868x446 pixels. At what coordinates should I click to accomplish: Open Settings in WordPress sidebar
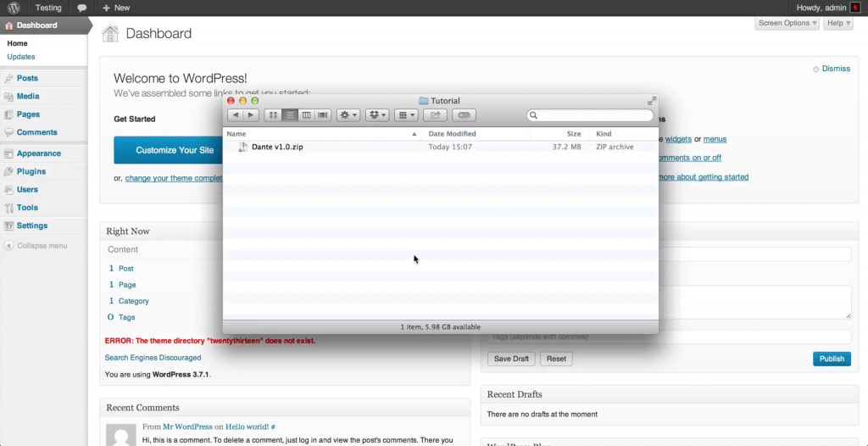pyautogui.click(x=32, y=226)
